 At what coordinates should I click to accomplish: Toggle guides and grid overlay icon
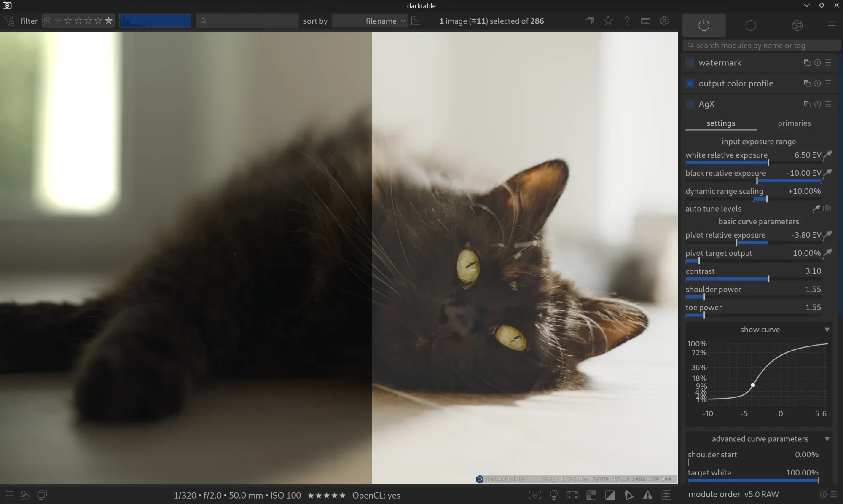point(666,495)
